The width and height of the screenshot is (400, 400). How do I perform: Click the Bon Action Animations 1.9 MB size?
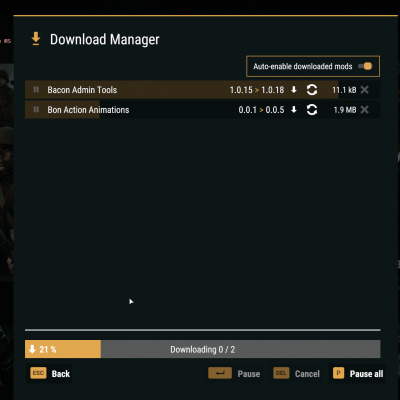click(345, 110)
